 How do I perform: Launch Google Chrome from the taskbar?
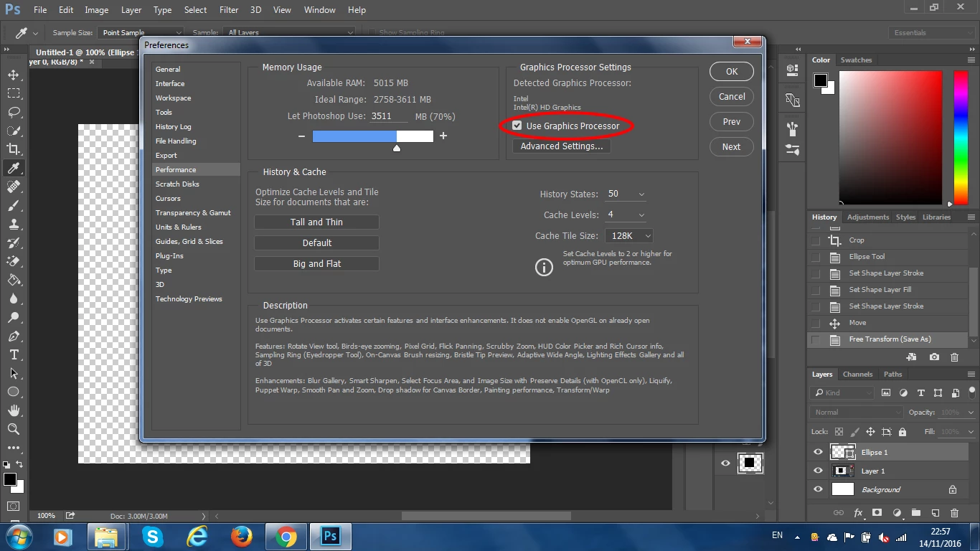[x=286, y=537]
